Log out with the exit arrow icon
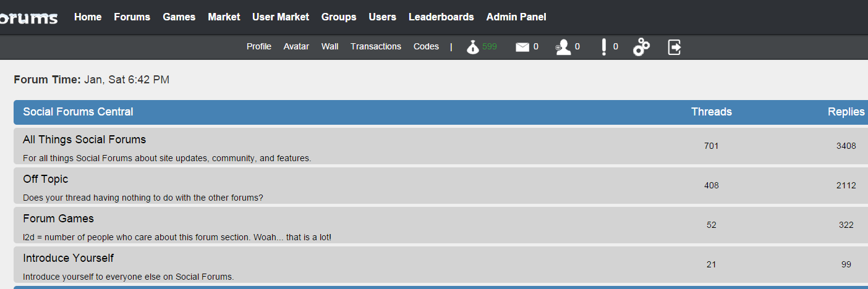 tap(674, 47)
